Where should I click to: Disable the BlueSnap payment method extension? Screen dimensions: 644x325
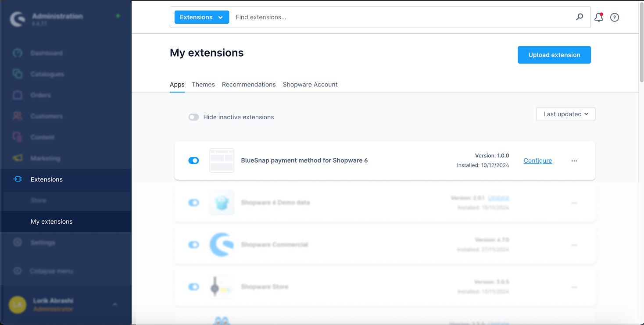pos(193,161)
